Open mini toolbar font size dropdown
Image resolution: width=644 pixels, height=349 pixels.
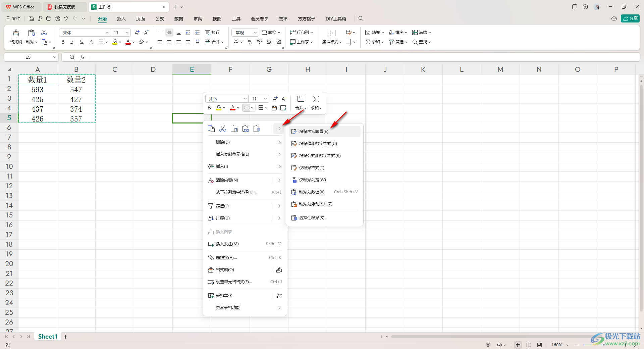(265, 99)
